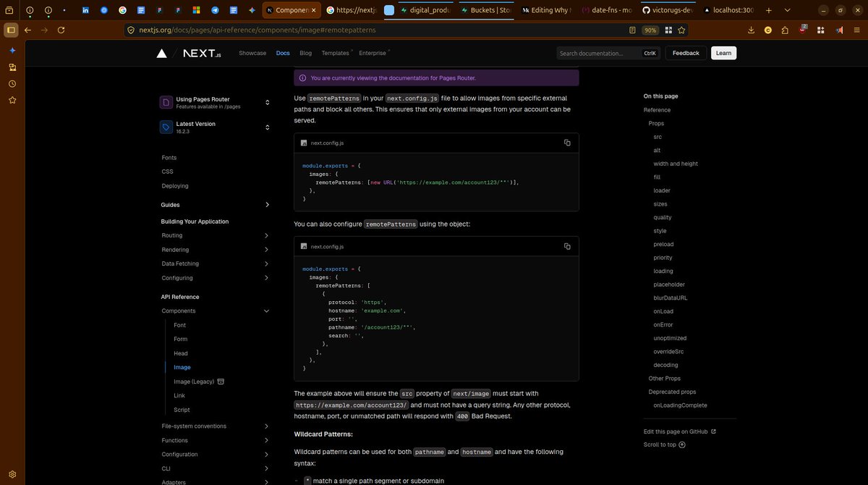
Task: Open the Telegram pinned tab
Action: [x=215, y=11]
